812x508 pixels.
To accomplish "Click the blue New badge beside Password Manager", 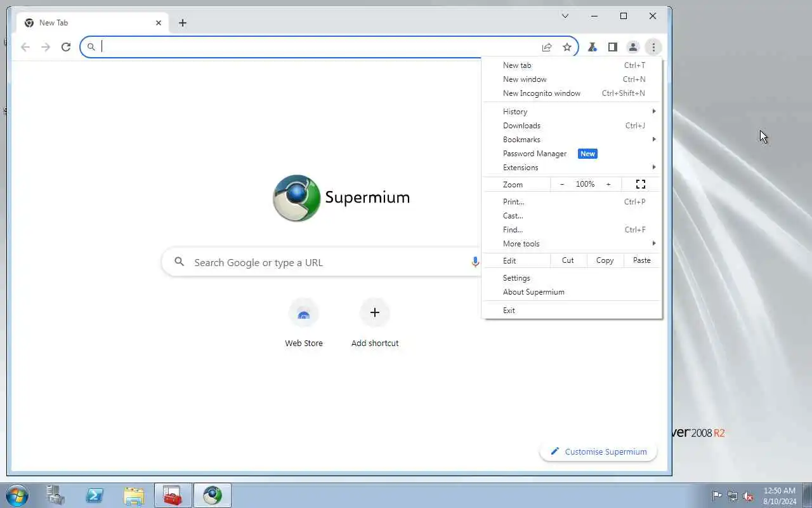I will 587,154.
